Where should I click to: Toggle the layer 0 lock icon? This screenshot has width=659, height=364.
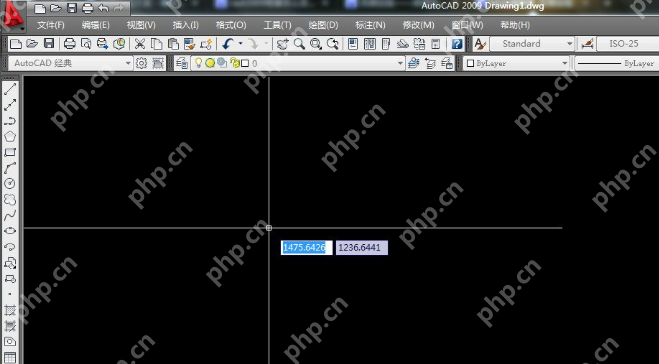(x=235, y=63)
